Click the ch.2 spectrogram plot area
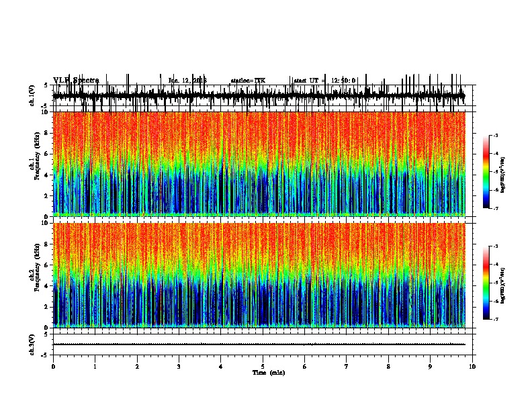Image resolution: width=532 pixels, height=411 pixels. point(259,275)
